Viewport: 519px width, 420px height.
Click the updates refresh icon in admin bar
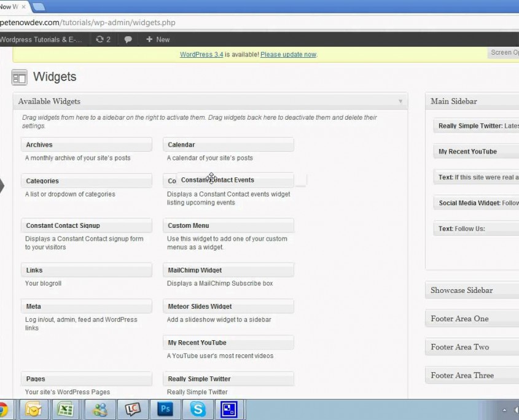coord(100,39)
